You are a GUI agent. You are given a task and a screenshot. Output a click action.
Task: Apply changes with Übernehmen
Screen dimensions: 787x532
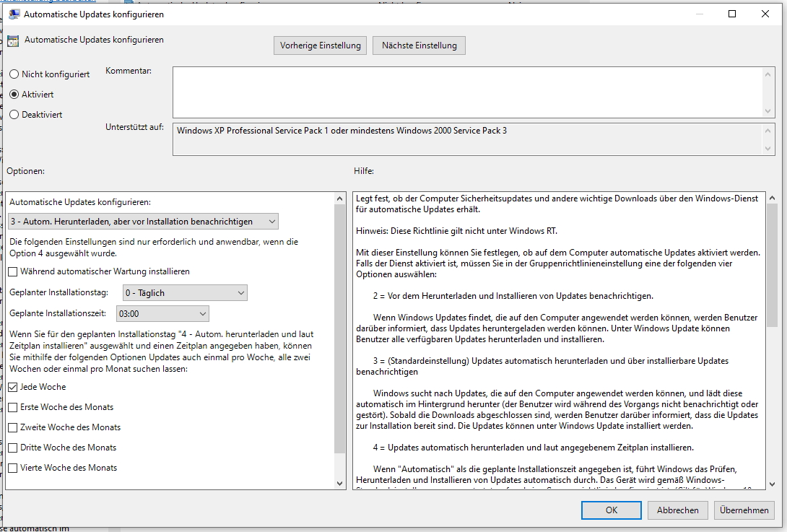tap(744, 510)
